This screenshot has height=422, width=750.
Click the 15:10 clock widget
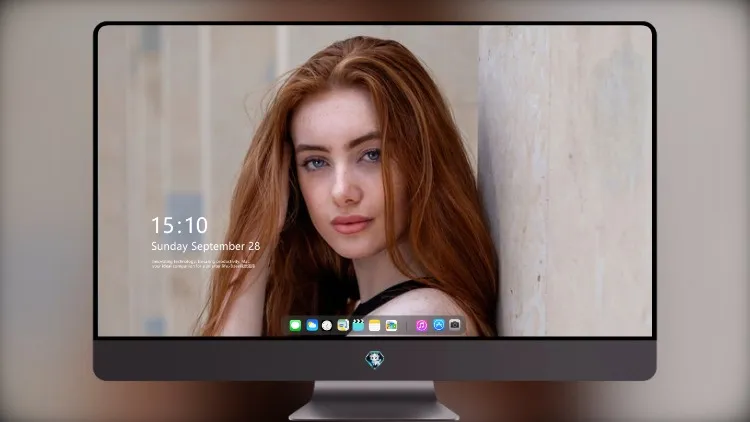[x=179, y=225]
